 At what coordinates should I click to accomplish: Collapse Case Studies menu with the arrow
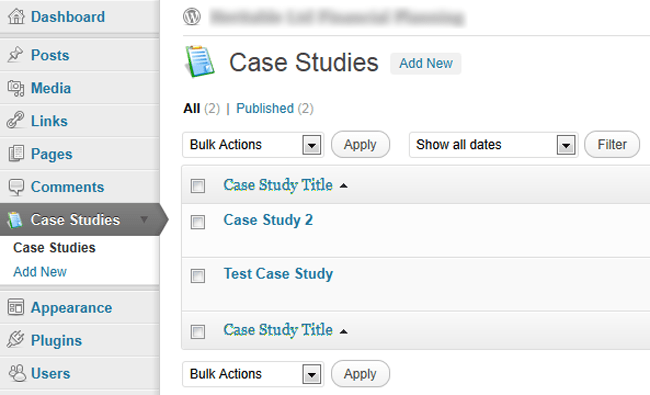click(x=144, y=219)
